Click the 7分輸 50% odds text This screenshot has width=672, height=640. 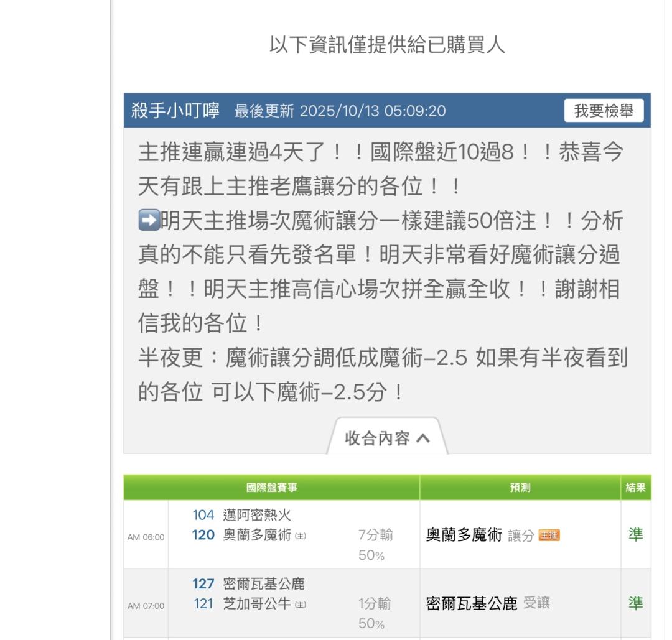click(375, 545)
